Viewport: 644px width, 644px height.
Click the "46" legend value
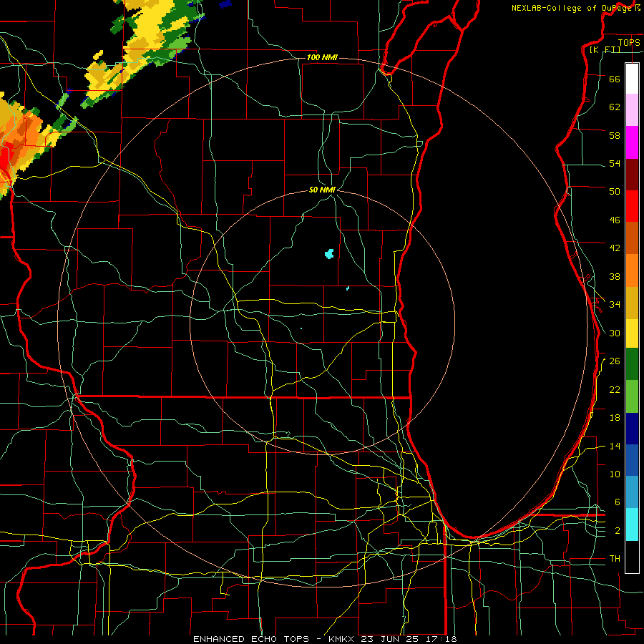[615, 220]
